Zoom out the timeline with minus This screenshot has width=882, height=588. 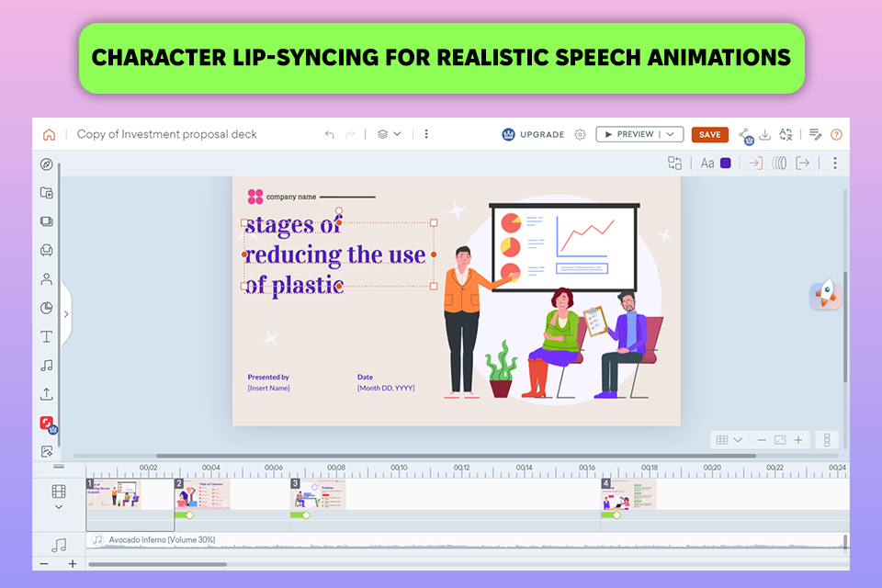click(x=44, y=564)
